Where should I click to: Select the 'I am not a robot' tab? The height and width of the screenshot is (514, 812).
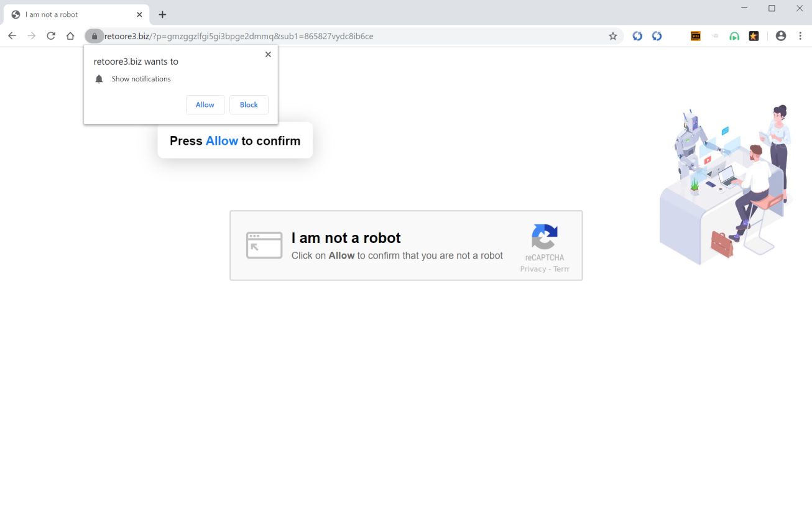76,14
